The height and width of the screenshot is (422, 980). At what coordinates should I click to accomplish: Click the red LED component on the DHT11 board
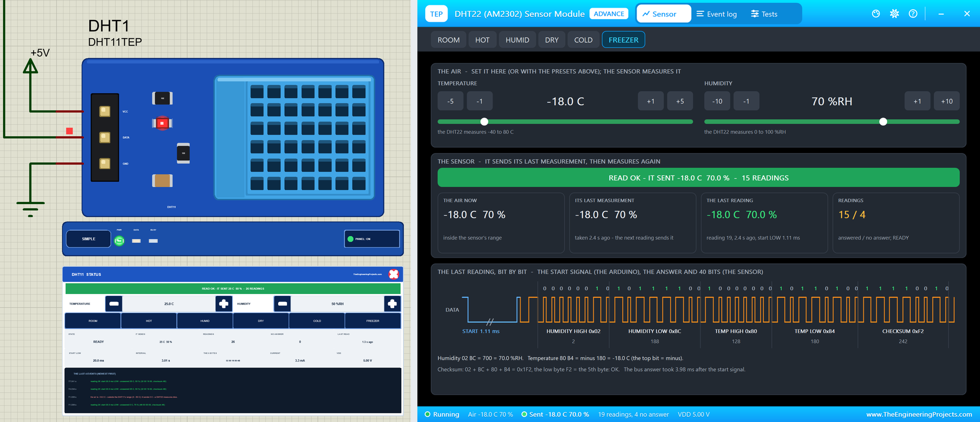tap(162, 124)
